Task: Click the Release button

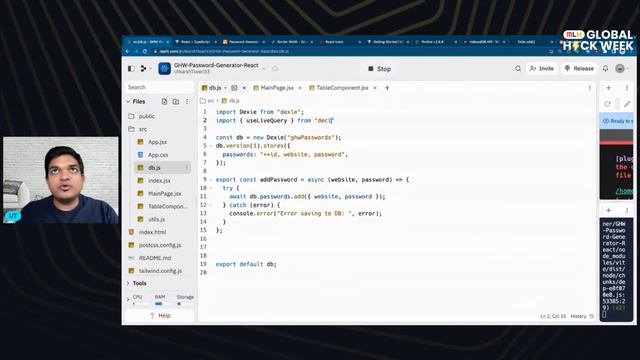Action: pyautogui.click(x=579, y=69)
